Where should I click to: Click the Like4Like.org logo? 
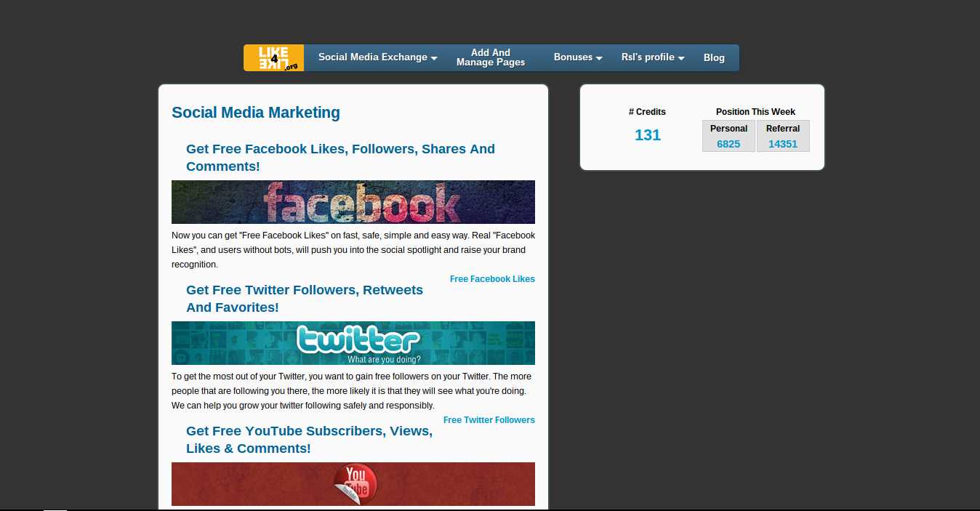click(273, 58)
